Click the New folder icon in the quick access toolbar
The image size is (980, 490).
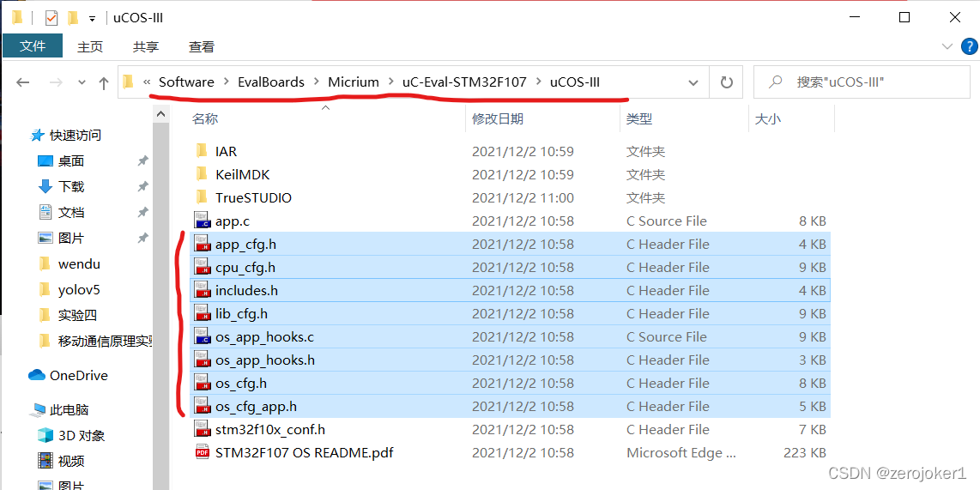coord(73,17)
